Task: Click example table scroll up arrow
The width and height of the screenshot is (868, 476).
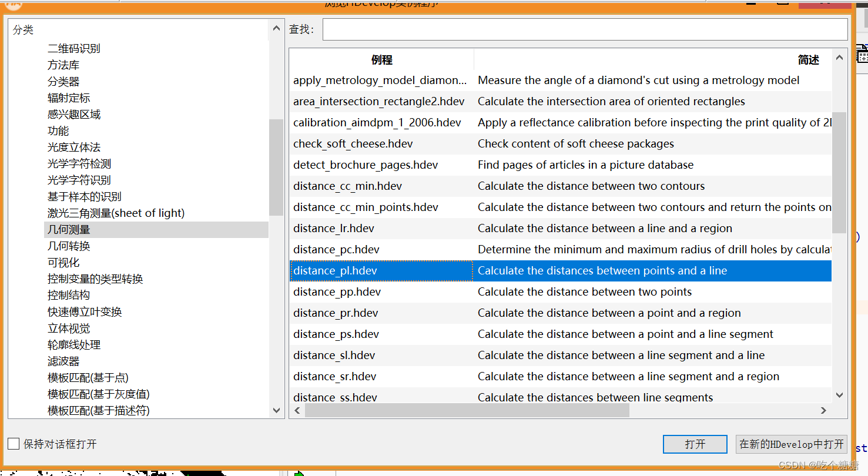Action: click(x=839, y=58)
